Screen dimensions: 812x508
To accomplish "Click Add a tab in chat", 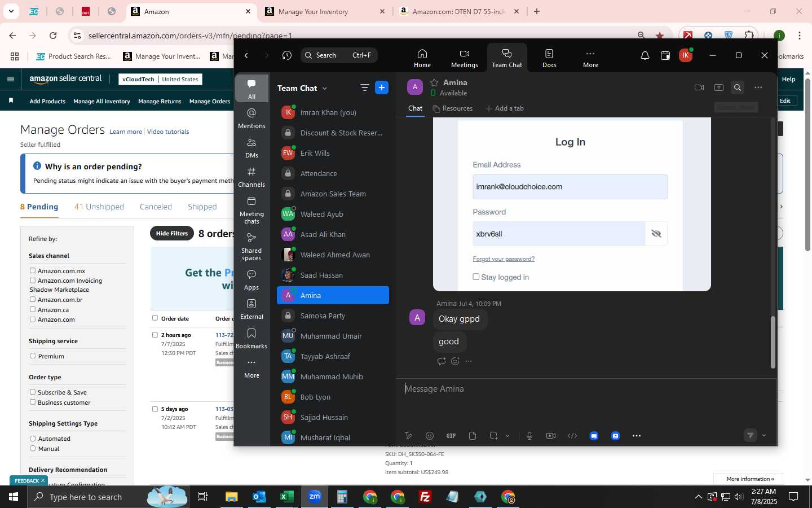I will pyautogui.click(x=505, y=108).
